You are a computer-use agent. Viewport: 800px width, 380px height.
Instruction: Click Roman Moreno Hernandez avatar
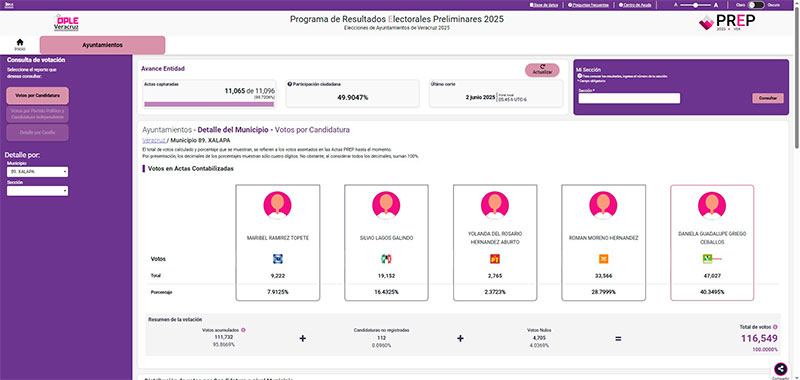(603, 206)
